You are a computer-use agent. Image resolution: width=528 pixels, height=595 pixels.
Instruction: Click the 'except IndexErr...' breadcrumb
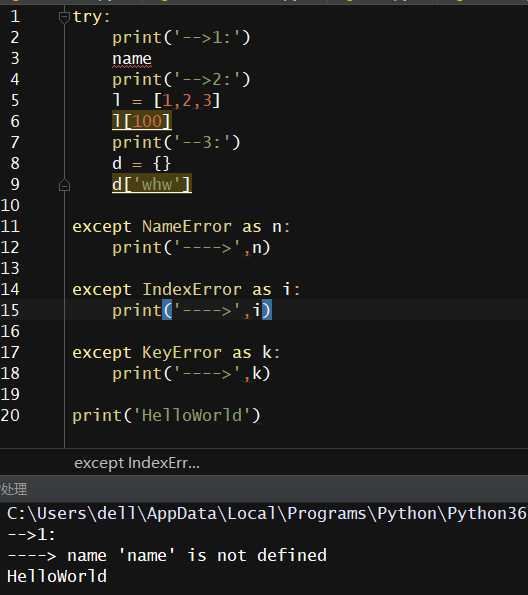coord(137,463)
